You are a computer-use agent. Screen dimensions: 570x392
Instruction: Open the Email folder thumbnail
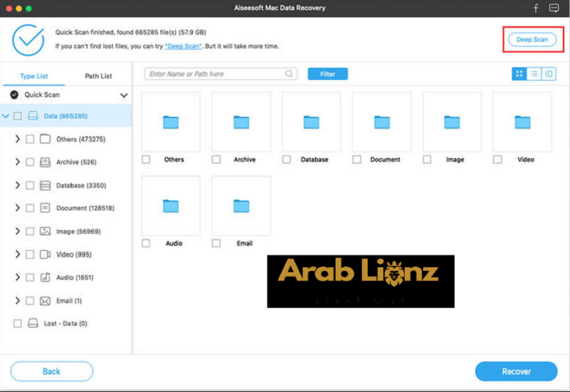click(x=241, y=206)
